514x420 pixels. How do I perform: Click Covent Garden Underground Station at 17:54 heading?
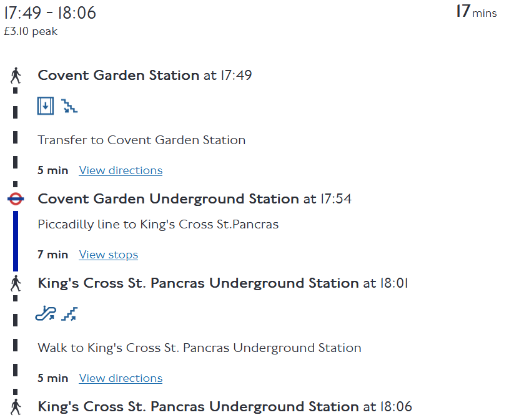(194, 199)
